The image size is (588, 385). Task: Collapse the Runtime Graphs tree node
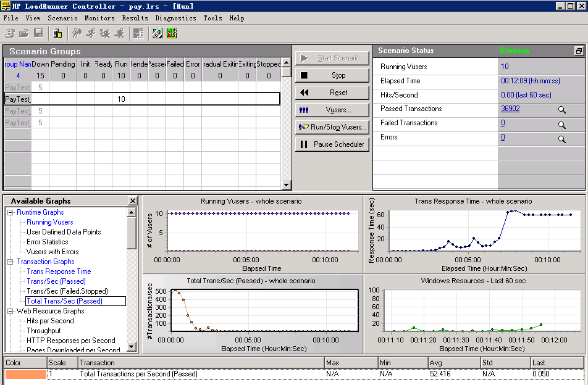(10, 212)
